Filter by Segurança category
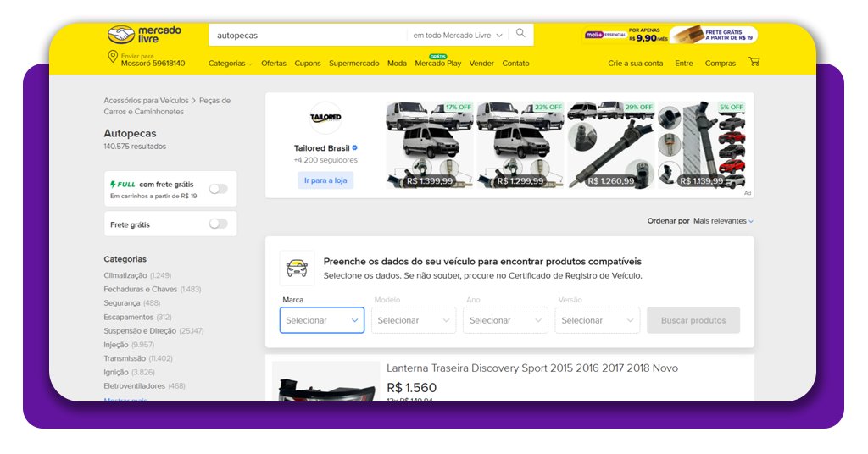This screenshot has width=868, height=454. (131, 303)
